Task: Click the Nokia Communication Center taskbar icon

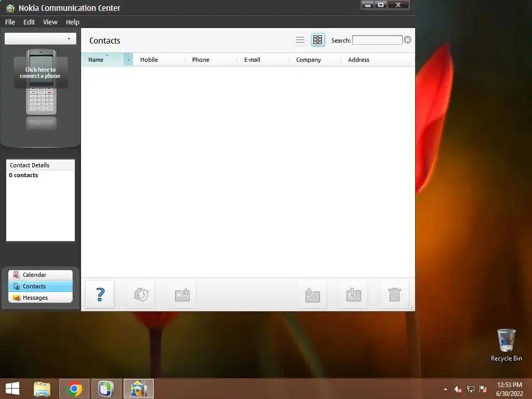Action: 139,389
